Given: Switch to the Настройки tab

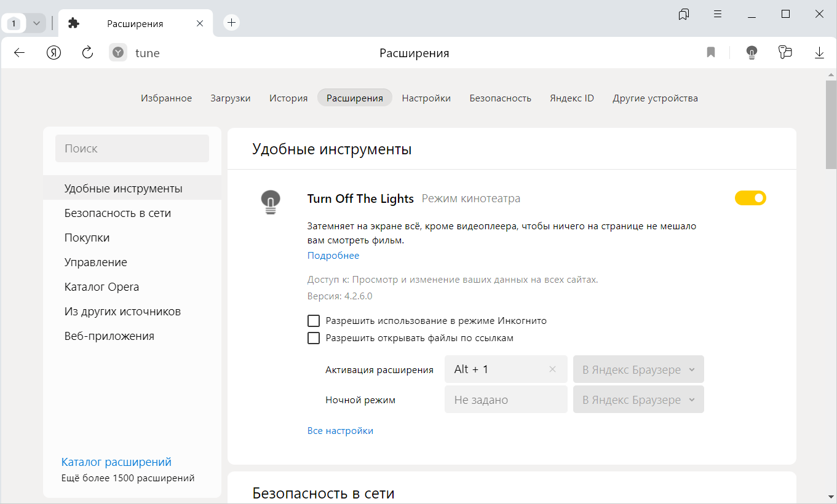Looking at the screenshot, I should (x=426, y=98).
